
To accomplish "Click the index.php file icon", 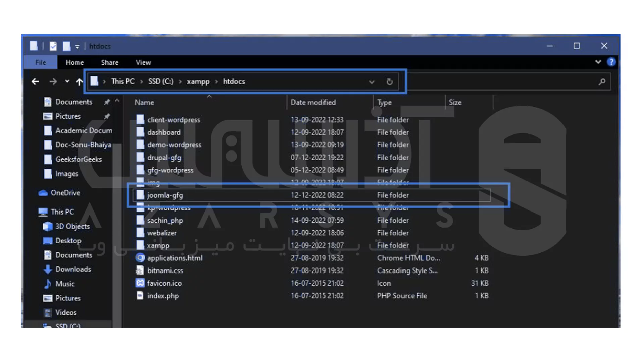I will 140,295.
